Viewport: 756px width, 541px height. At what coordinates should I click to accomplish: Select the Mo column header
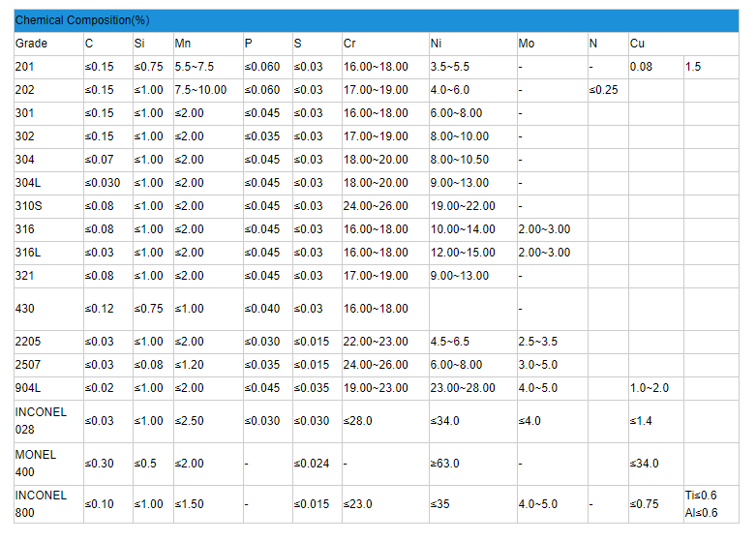coord(526,44)
